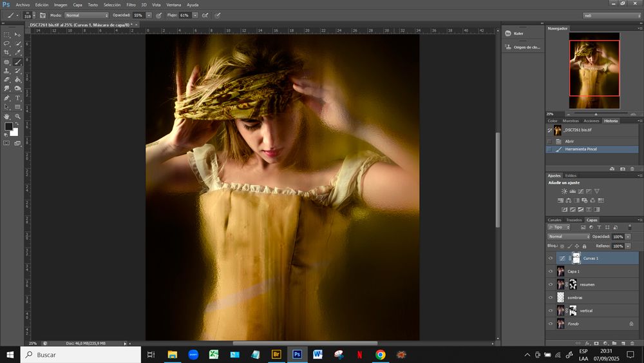Screen dimensions: 644x363
Task: Open the layer Opacidad dropdown arrow
Action: point(628,237)
